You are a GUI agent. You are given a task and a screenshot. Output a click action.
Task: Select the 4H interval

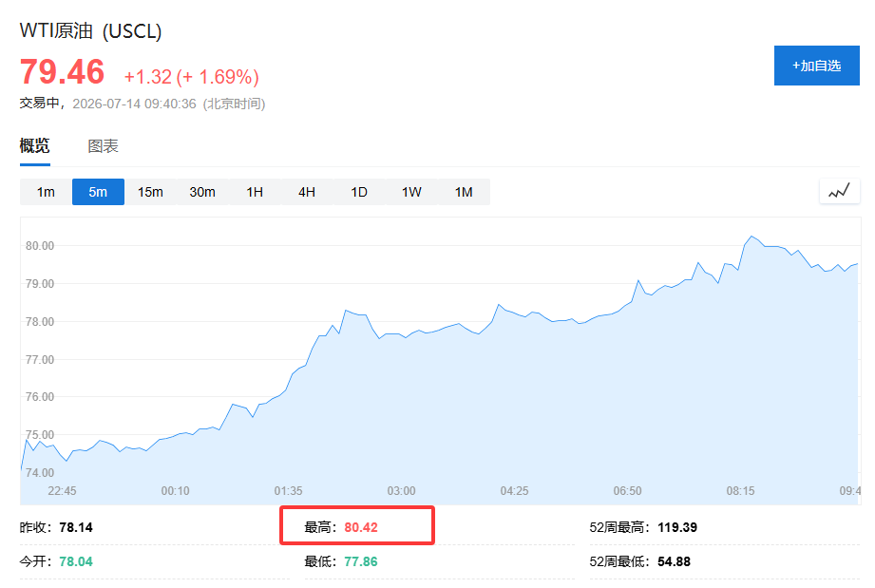point(307,192)
